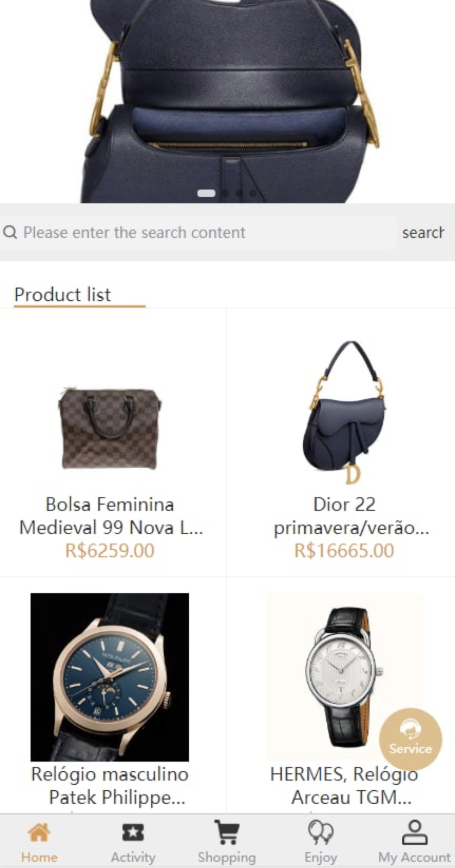Select the first carousel indicator dot

[206, 193]
